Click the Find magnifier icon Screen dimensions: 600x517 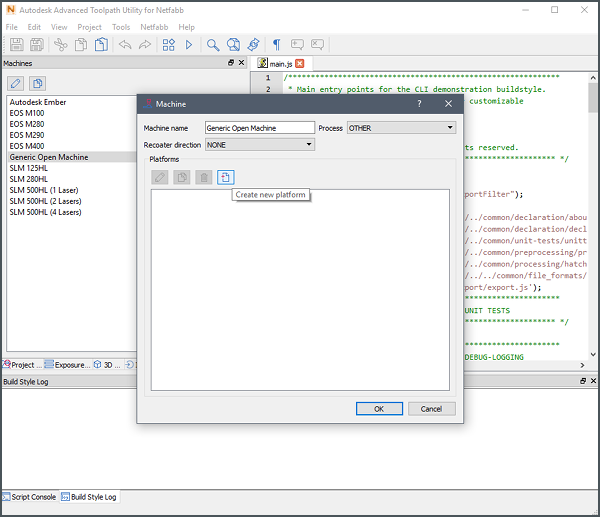coord(213,45)
